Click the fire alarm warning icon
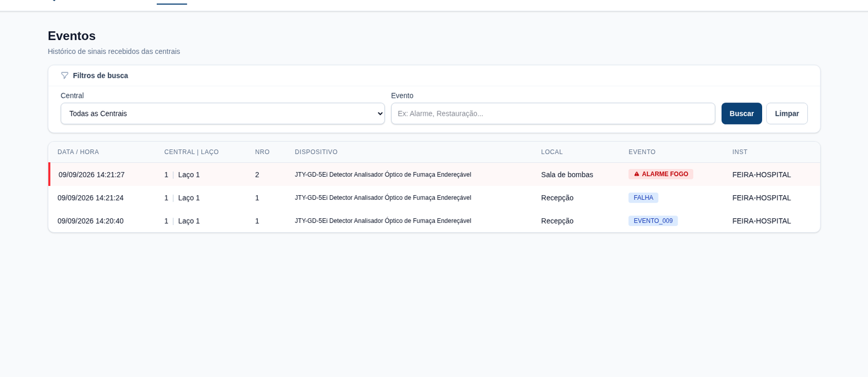The height and width of the screenshot is (377, 868). pos(637,174)
